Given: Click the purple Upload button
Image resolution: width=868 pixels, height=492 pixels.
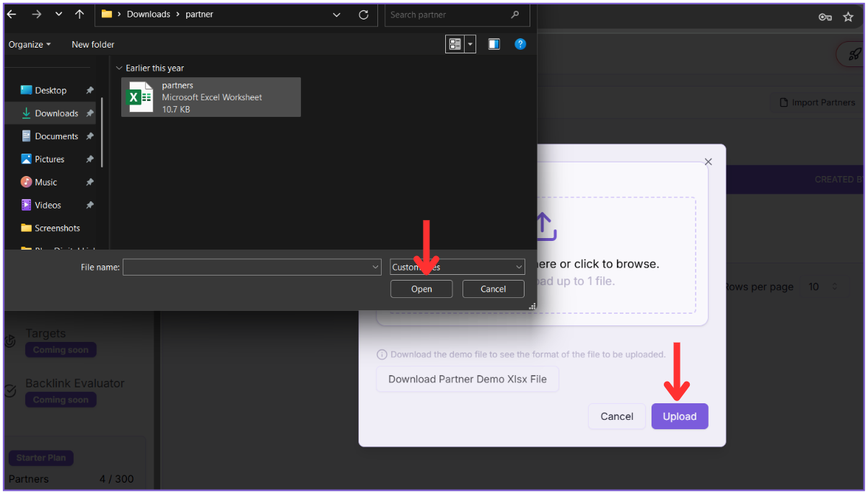Looking at the screenshot, I should [x=679, y=416].
